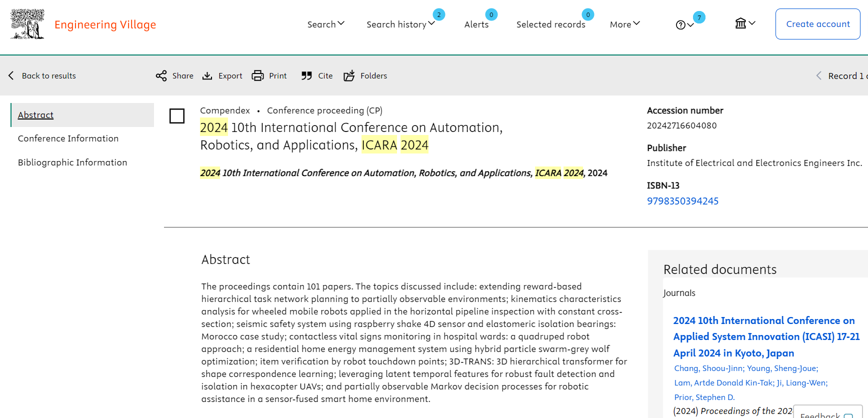Open the ISBN-13 9798350394245 link
This screenshot has height=418, width=868.
click(x=682, y=201)
